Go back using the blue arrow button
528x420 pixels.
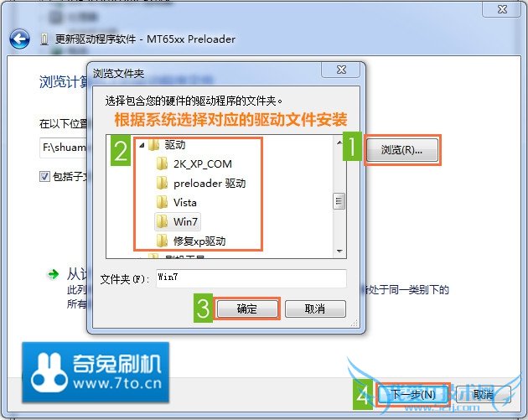[x=19, y=39]
